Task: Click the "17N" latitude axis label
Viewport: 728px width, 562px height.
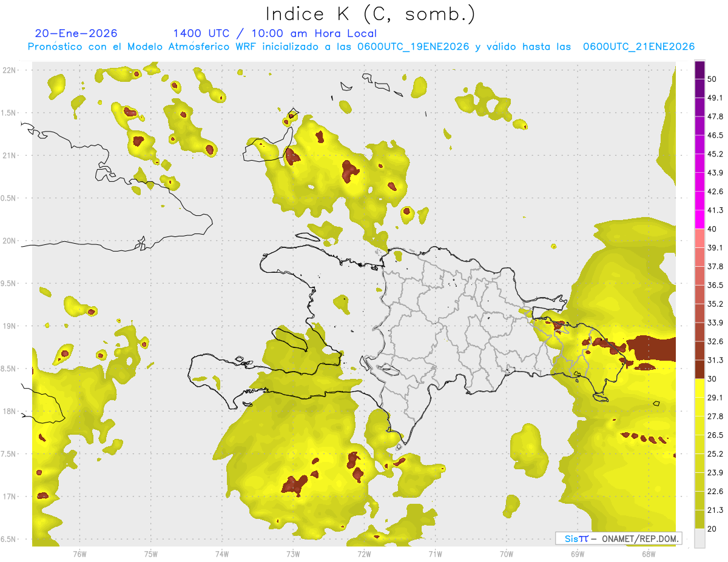Action: pyautogui.click(x=9, y=497)
